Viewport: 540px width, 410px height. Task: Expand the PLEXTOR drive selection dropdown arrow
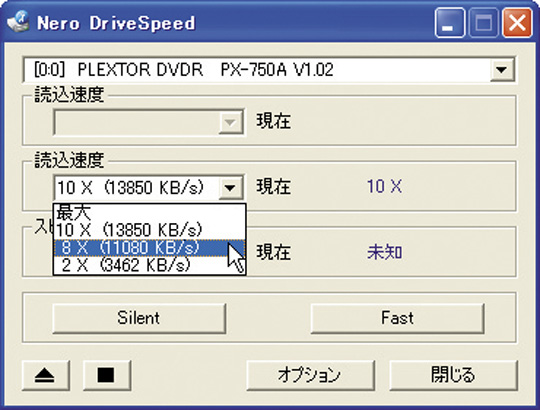[x=502, y=70]
